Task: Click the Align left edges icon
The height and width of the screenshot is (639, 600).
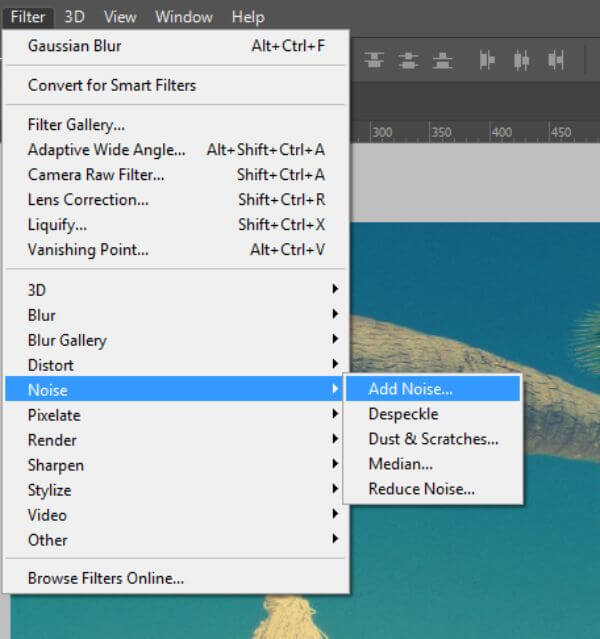Action: tap(487, 60)
